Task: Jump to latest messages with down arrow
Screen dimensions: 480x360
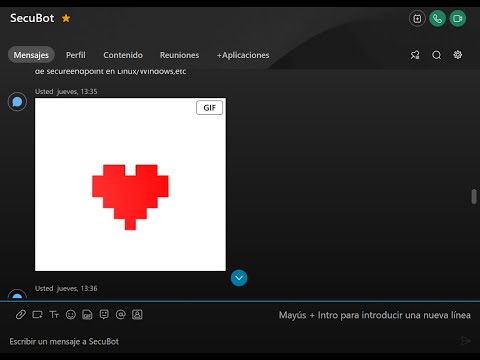Action: 239,278
